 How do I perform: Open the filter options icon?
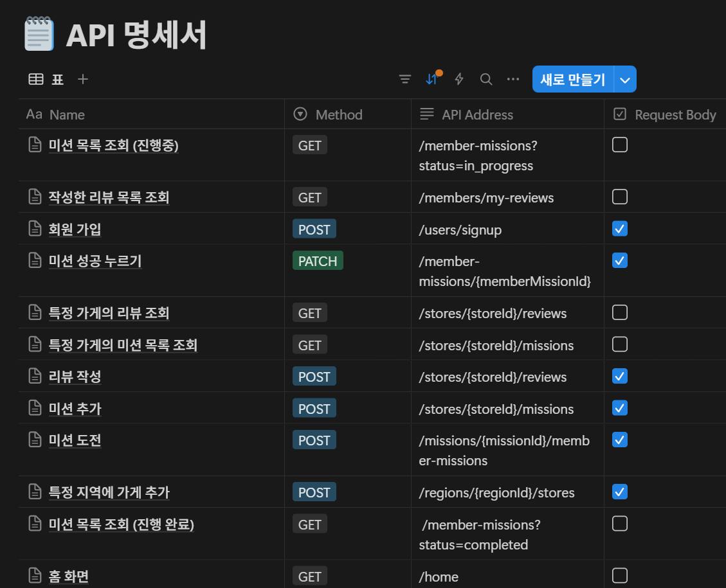(x=404, y=78)
